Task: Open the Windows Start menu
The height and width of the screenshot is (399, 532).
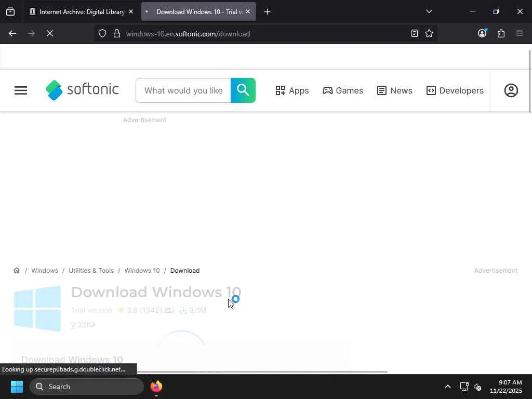Action: pyautogui.click(x=17, y=387)
